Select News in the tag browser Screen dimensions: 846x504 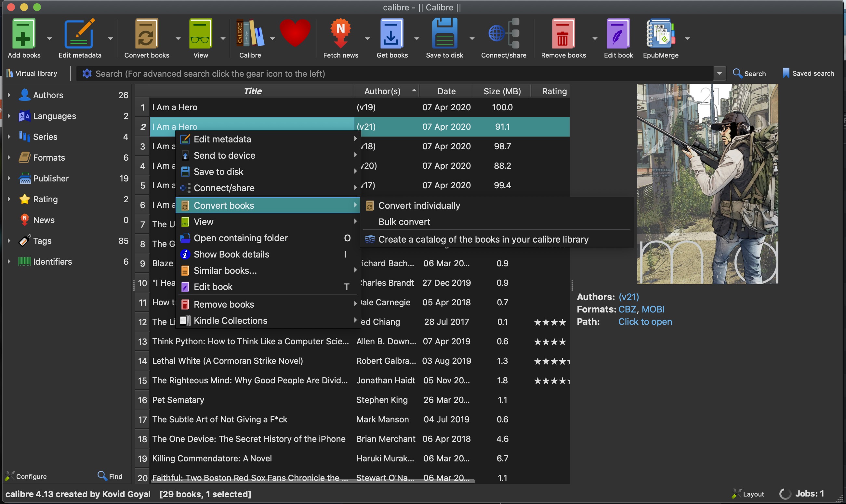(44, 220)
